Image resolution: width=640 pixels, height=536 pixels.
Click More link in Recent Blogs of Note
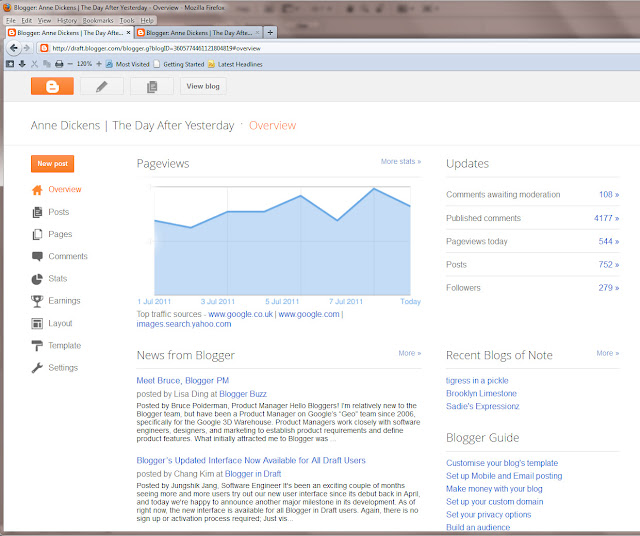[608, 354]
